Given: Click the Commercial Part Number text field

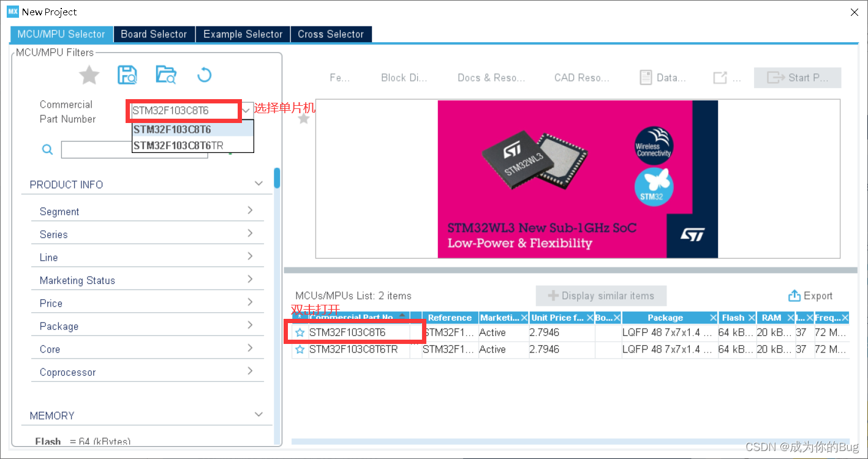Looking at the screenshot, I should [185, 111].
